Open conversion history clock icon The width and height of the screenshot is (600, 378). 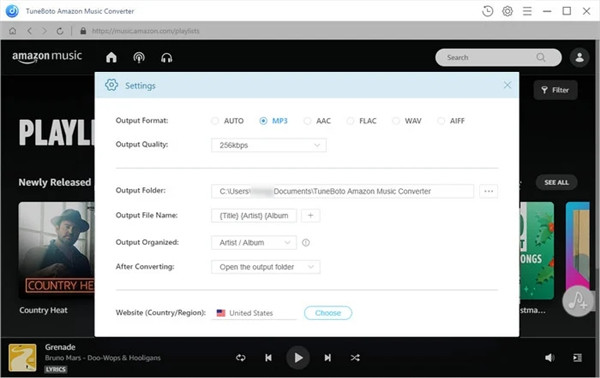[487, 11]
